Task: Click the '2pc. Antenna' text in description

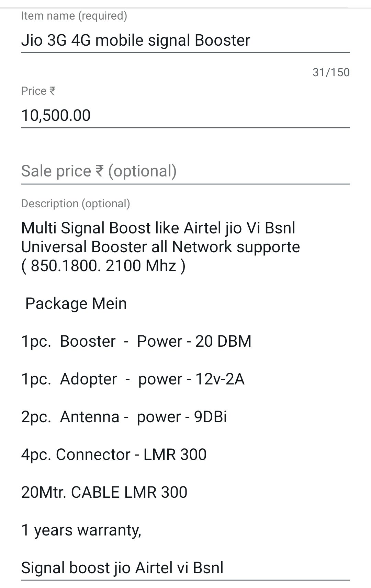Action: point(70,417)
